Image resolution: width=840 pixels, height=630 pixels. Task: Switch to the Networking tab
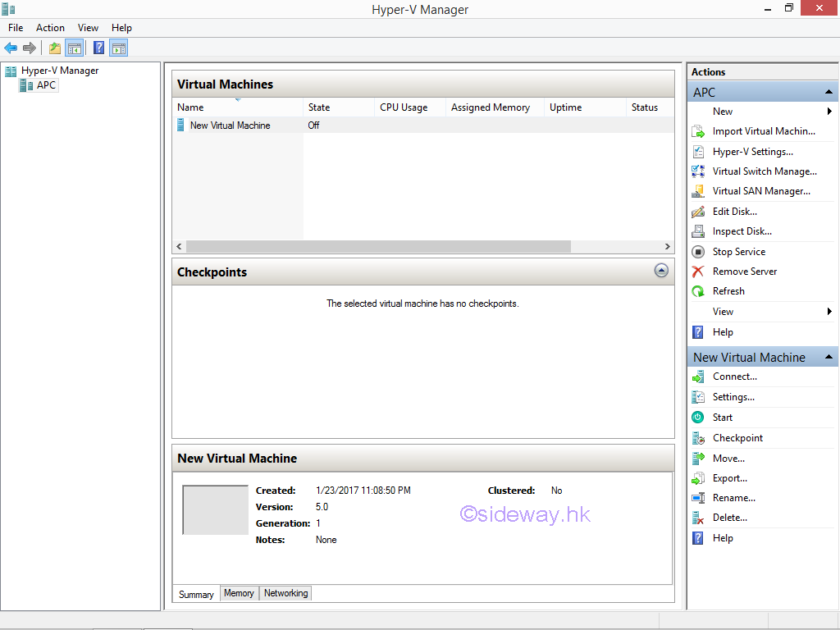pyautogui.click(x=285, y=593)
